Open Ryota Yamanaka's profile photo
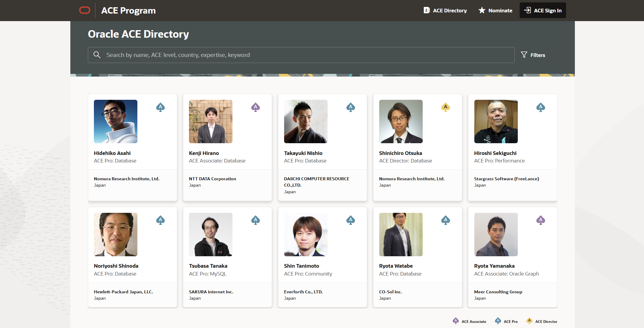Viewport: 644px width, 328px height. tap(496, 235)
